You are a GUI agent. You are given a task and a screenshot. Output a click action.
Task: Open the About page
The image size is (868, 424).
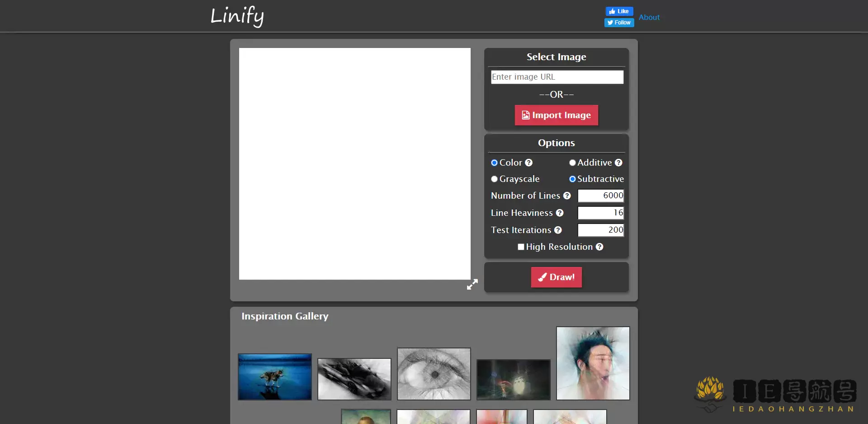point(649,17)
